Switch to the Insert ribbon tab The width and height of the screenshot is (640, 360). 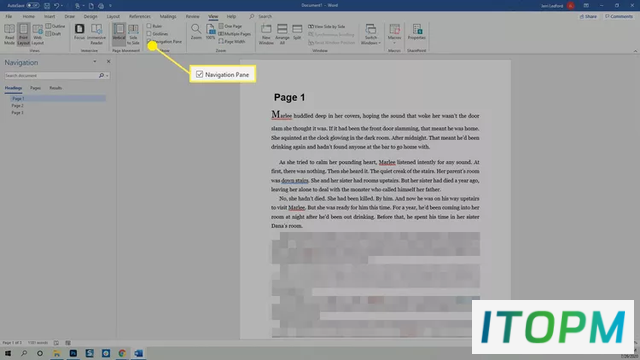(49, 17)
